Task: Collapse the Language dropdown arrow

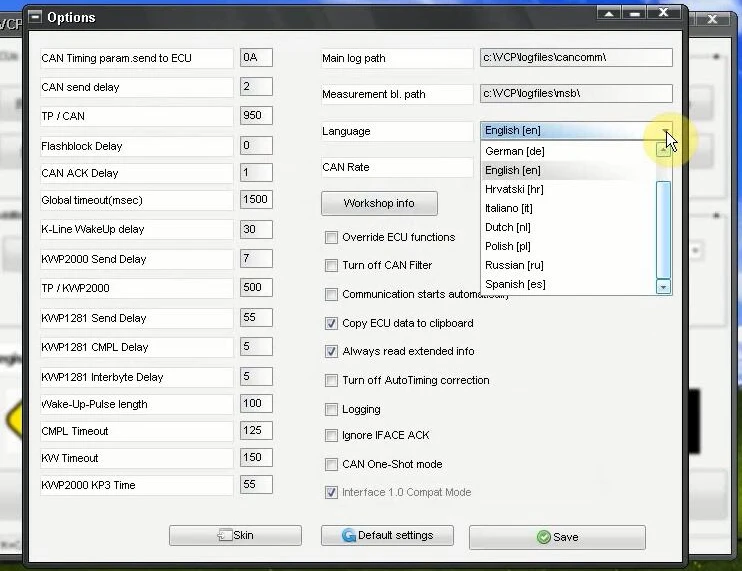Action: tap(665, 131)
